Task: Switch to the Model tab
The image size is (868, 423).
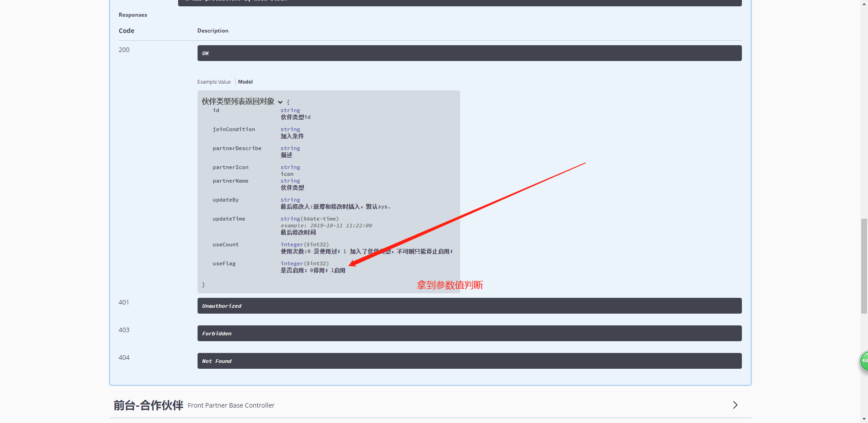Action: click(x=245, y=82)
